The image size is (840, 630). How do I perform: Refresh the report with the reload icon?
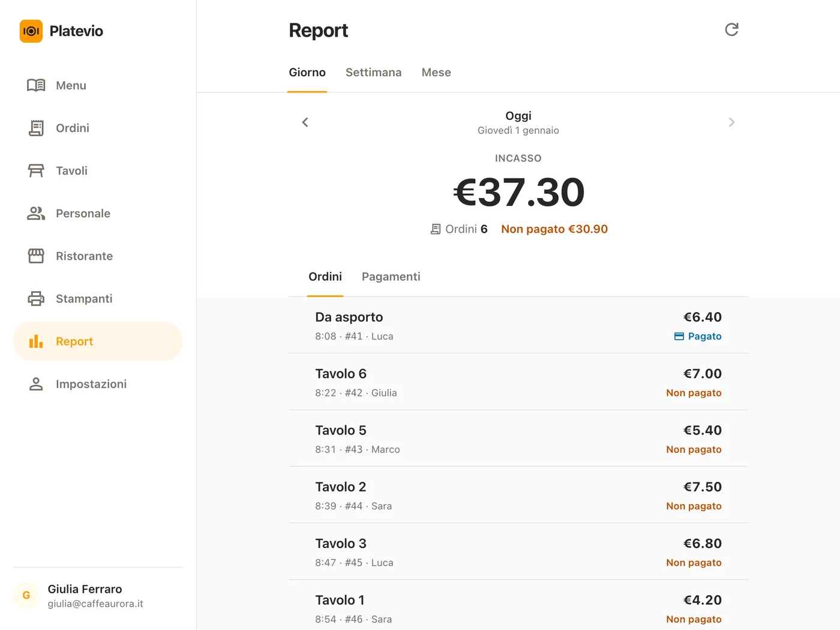pos(731,29)
